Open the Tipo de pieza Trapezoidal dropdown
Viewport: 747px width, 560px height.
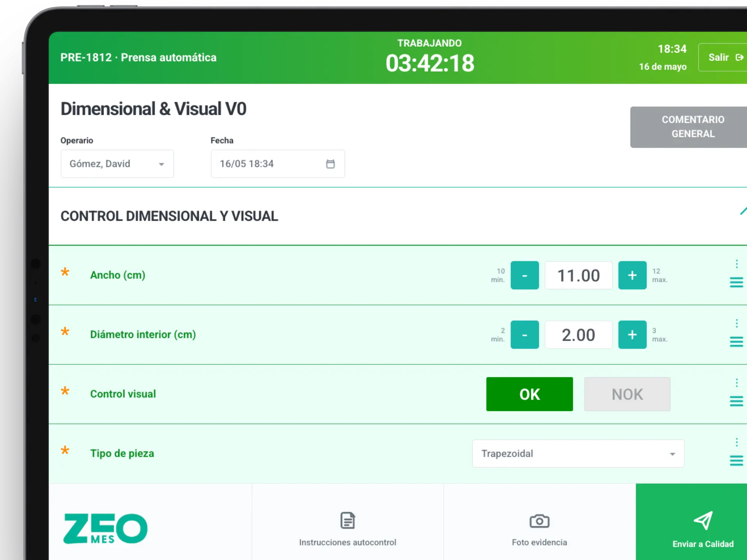pos(578,453)
